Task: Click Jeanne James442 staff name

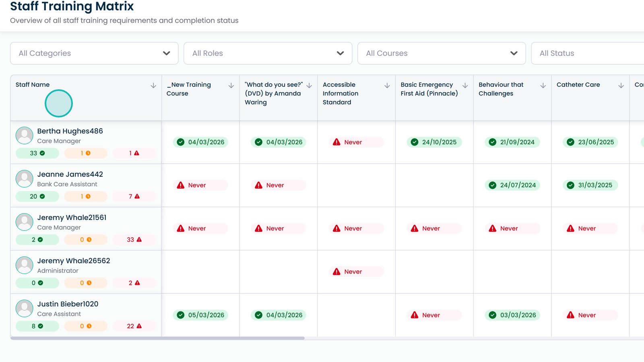Action: click(x=70, y=175)
